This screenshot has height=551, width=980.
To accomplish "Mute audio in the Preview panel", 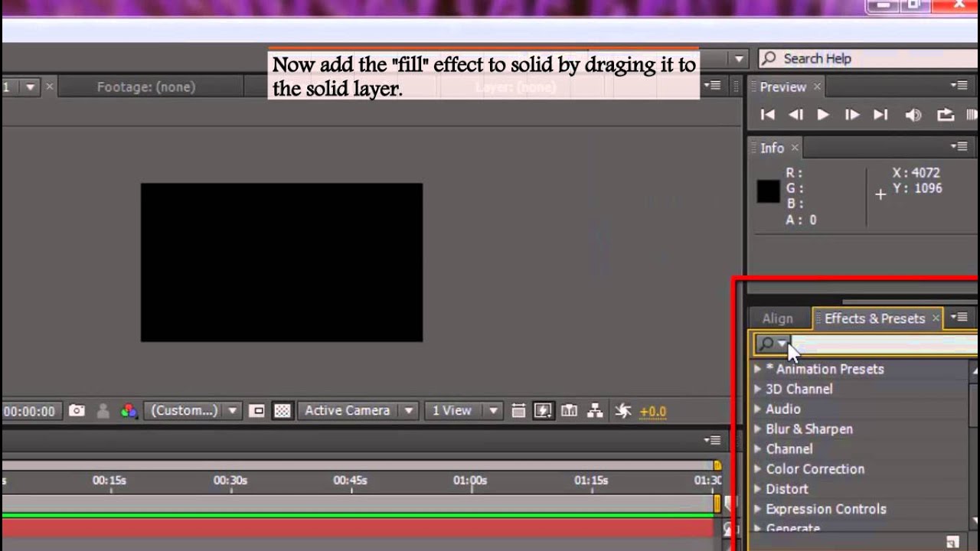I will 913,115.
